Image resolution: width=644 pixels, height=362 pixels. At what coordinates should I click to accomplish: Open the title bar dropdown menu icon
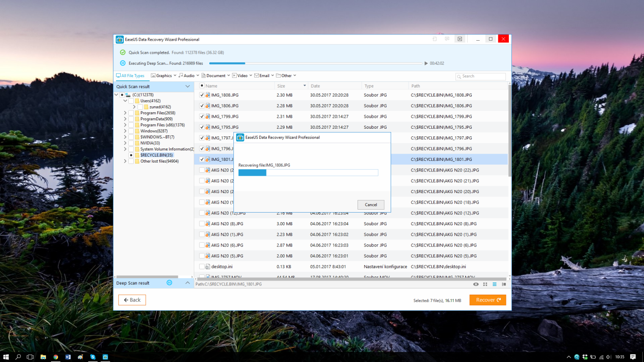point(460,39)
